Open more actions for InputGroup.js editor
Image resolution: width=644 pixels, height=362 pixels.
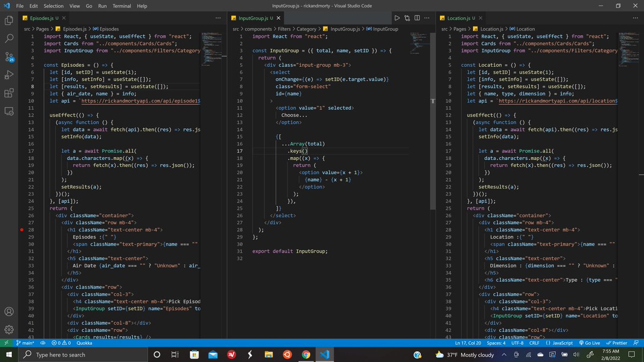[428, 18]
